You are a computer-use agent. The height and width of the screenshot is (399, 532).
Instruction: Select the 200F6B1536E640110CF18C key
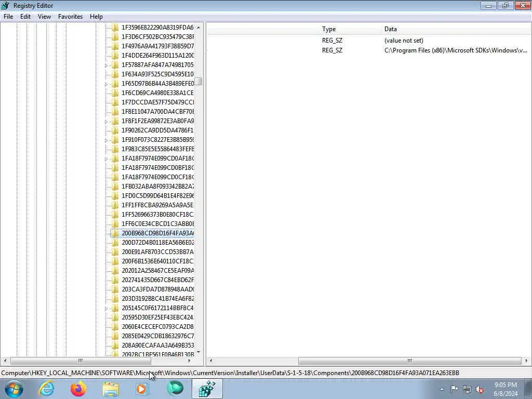point(158,261)
